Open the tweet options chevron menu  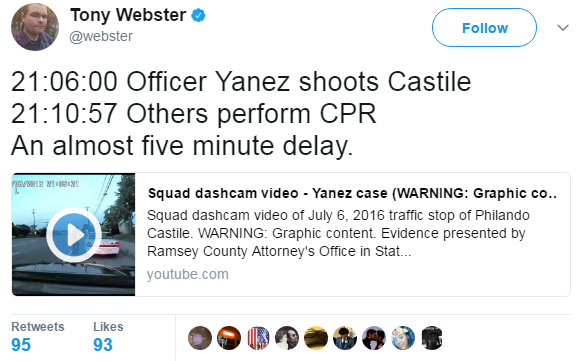pyautogui.click(x=563, y=27)
